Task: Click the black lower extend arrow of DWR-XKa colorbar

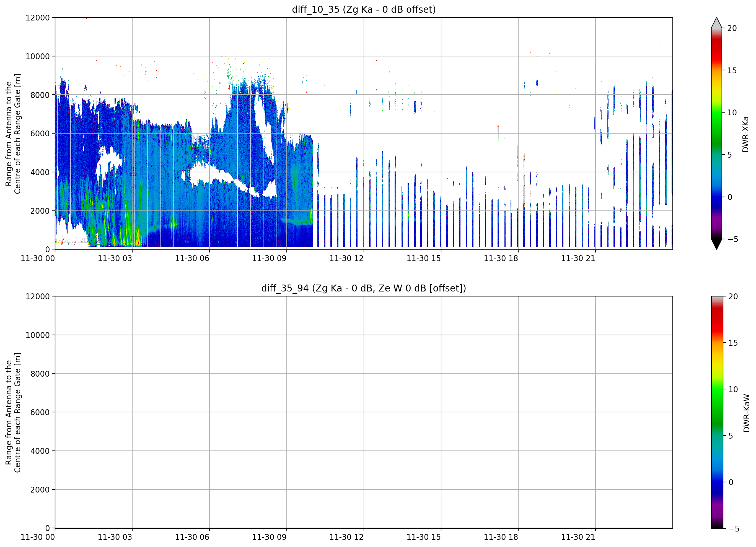Action: (716, 244)
